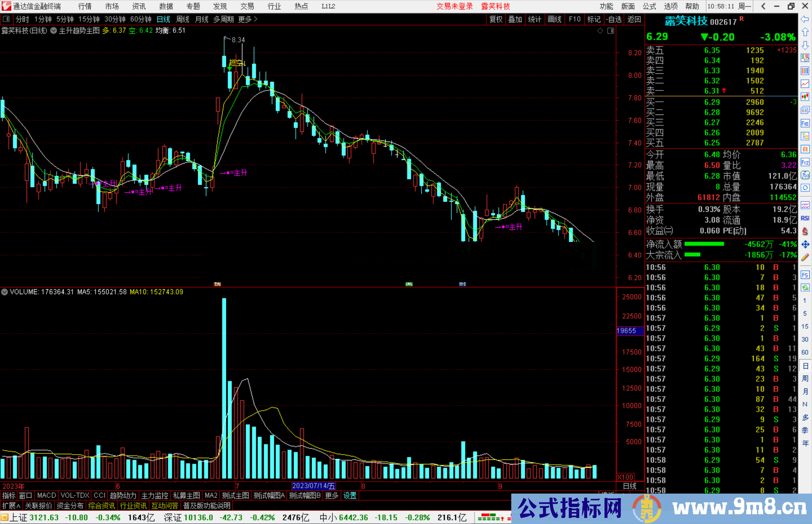Viewport: 812px width, 524px height.
Task: Click the F10 company info sidebar icon
Action: (805, 123)
